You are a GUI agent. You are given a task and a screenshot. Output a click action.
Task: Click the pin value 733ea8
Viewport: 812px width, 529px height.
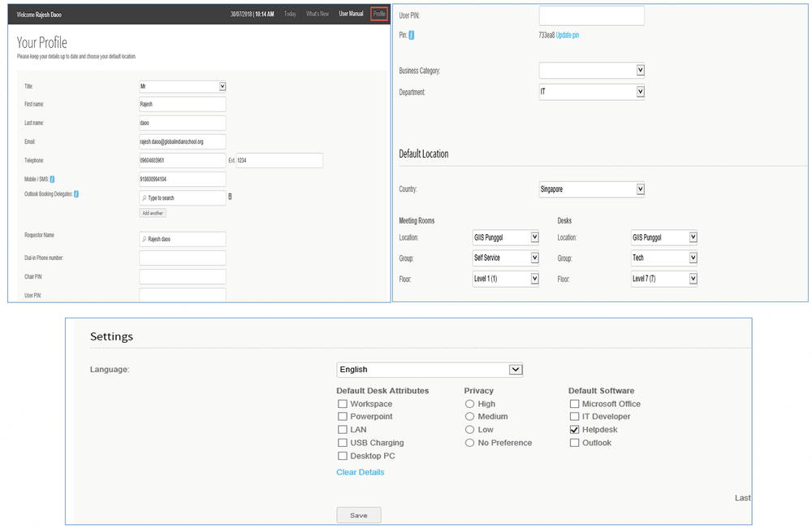(x=546, y=35)
